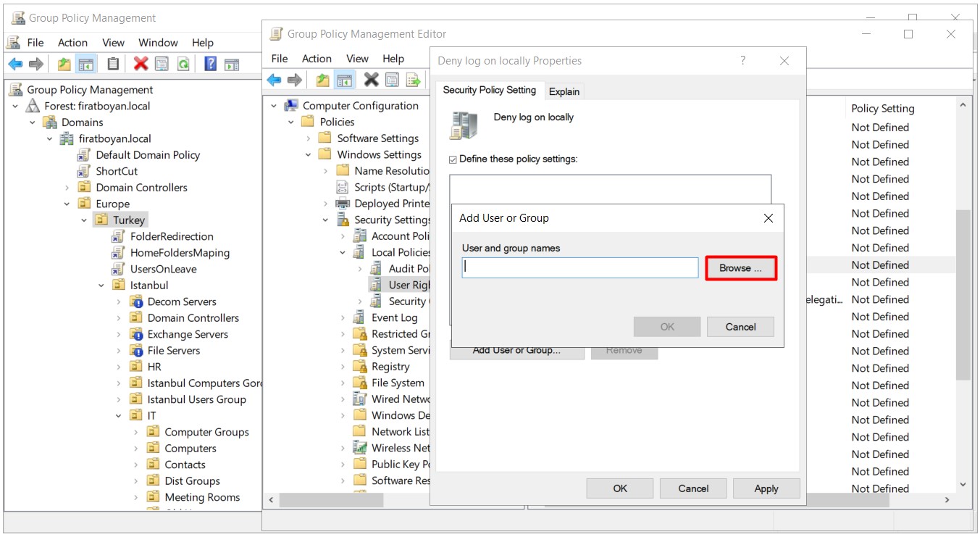Expand the Software Settings node
The height and width of the screenshot is (537, 980).
click(309, 138)
